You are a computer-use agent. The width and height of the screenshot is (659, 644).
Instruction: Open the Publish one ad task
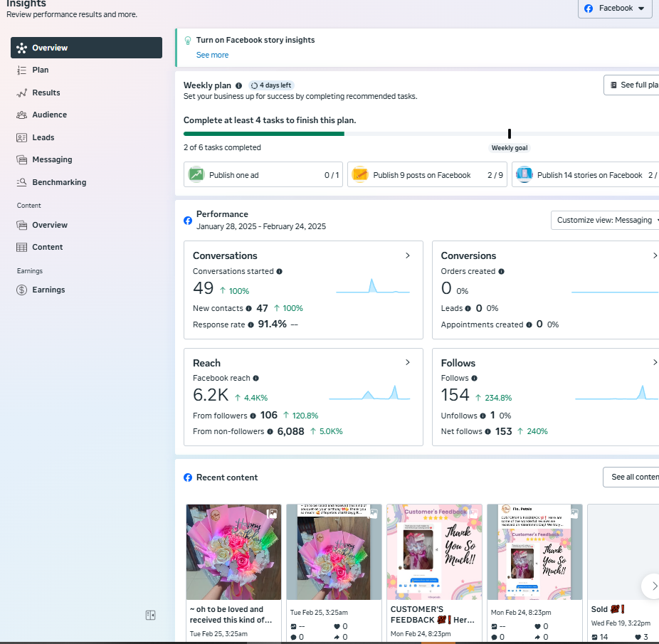pos(263,174)
